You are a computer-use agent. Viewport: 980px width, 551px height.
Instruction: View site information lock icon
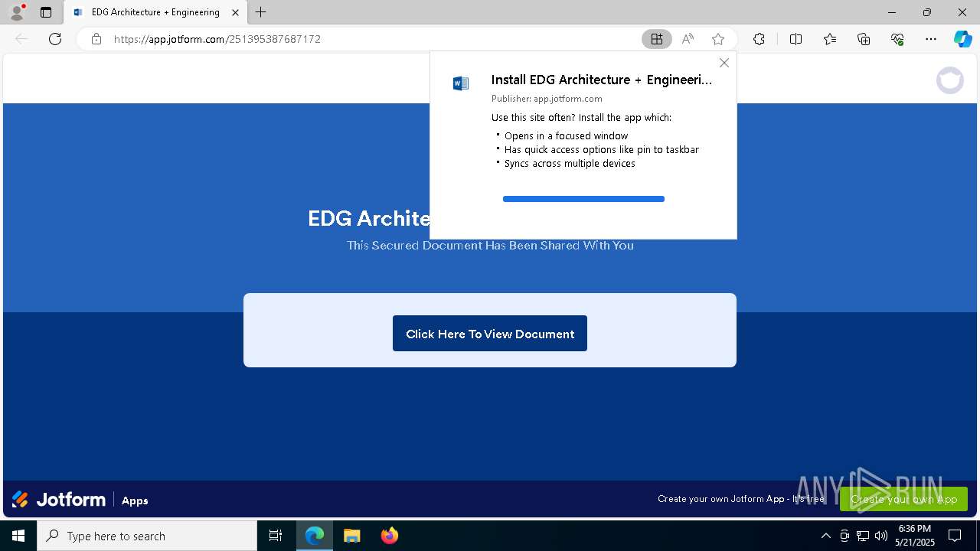[96, 39]
